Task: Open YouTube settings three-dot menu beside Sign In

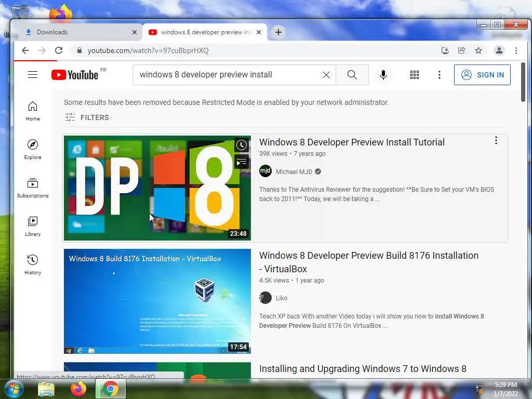Action: tap(440, 75)
